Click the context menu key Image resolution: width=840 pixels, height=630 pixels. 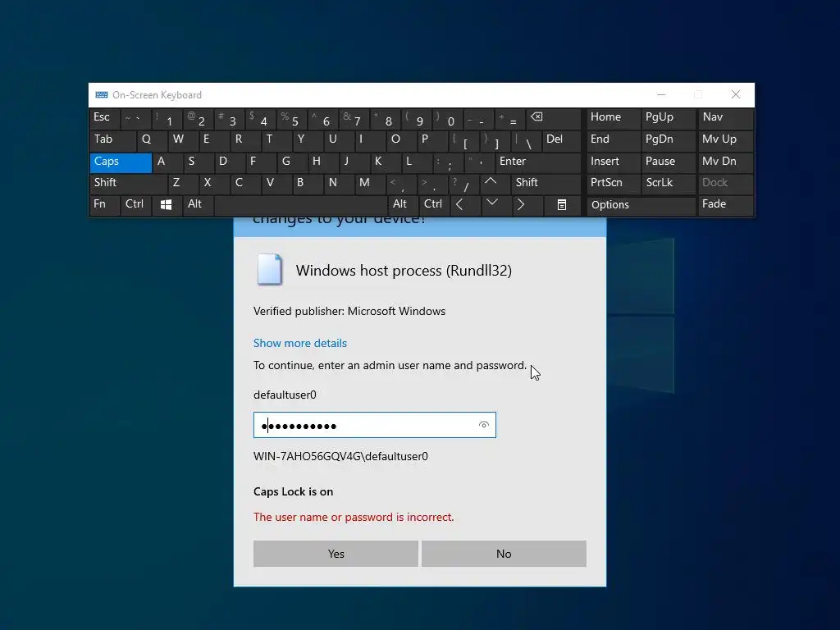pyautogui.click(x=561, y=205)
